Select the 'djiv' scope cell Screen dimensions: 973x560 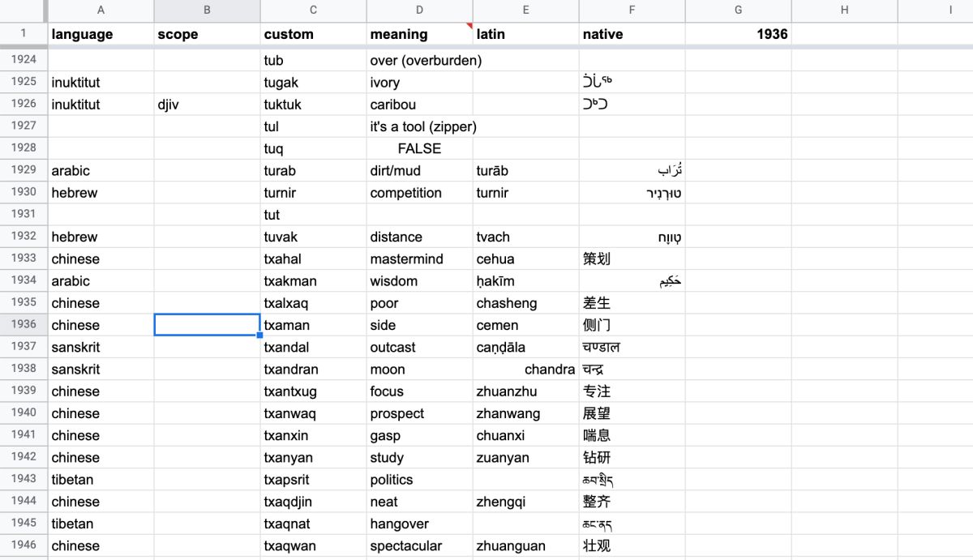[207, 105]
